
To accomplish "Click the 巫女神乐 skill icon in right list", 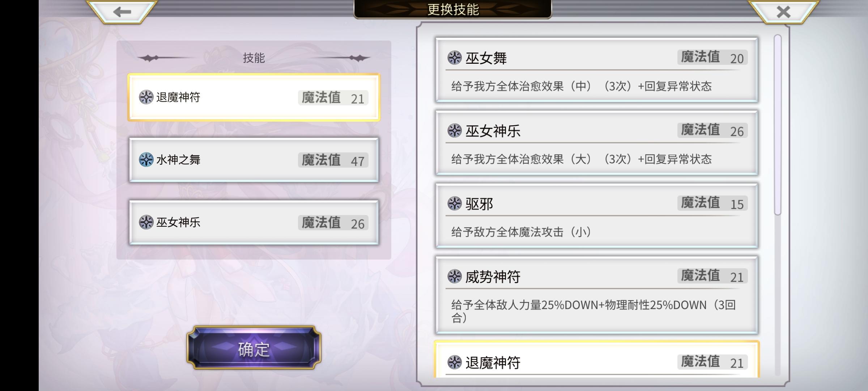I will tap(455, 130).
